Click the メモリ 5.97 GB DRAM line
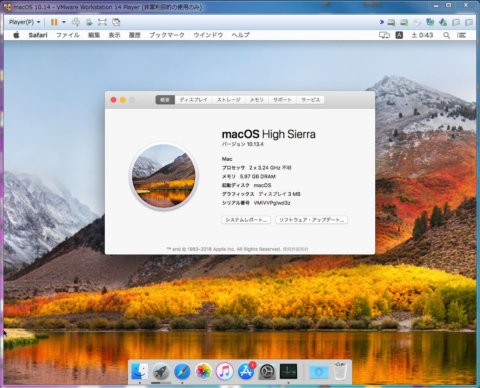 point(249,176)
